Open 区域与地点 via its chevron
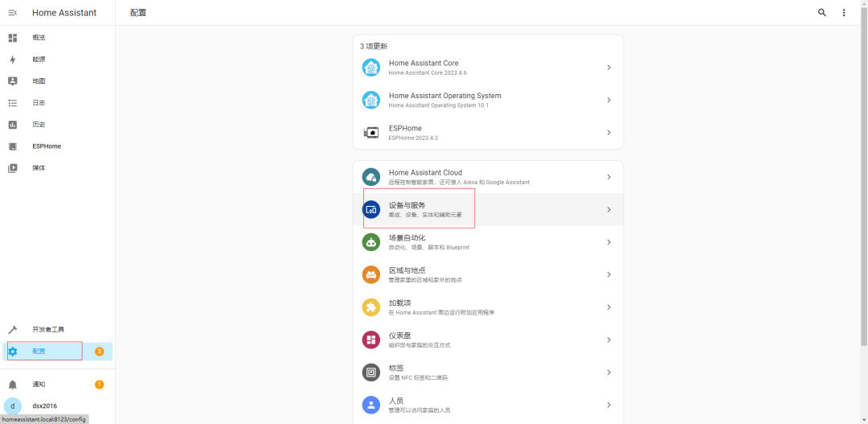Screen dimensions: 868x424 click(x=609, y=275)
